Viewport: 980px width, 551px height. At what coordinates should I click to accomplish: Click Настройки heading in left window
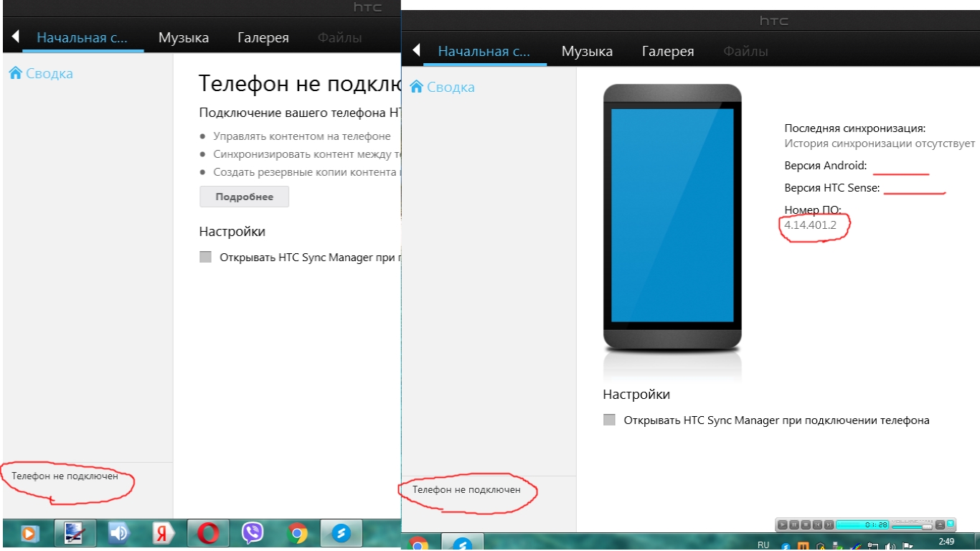click(x=232, y=231)
